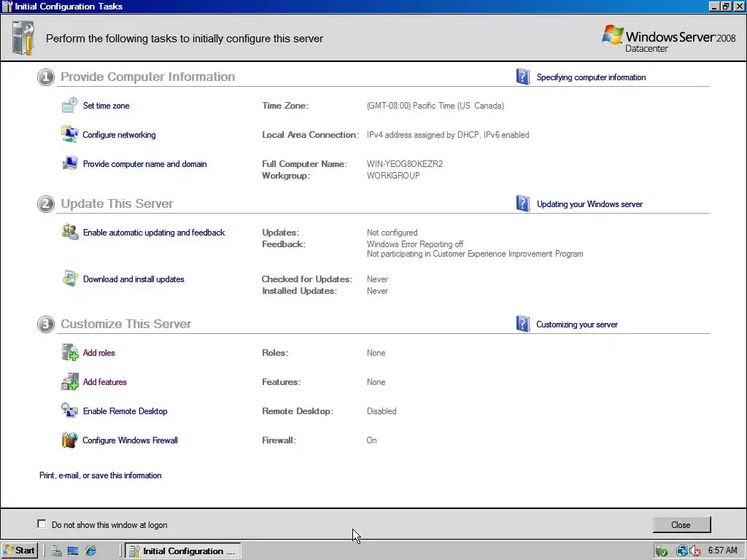Click the Configure networking computers icon
Viewport: 747px width, 560px height.
[69, 134]
